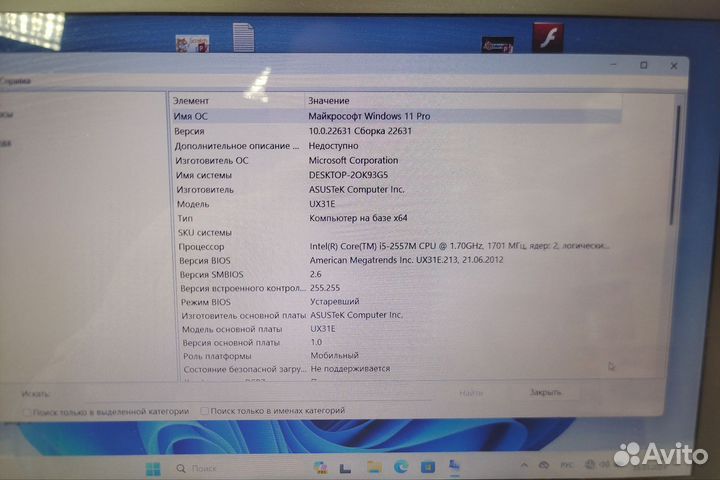Select the text document desktop icon
Viewport: 720px width, 480px height.
click(243, 37)
